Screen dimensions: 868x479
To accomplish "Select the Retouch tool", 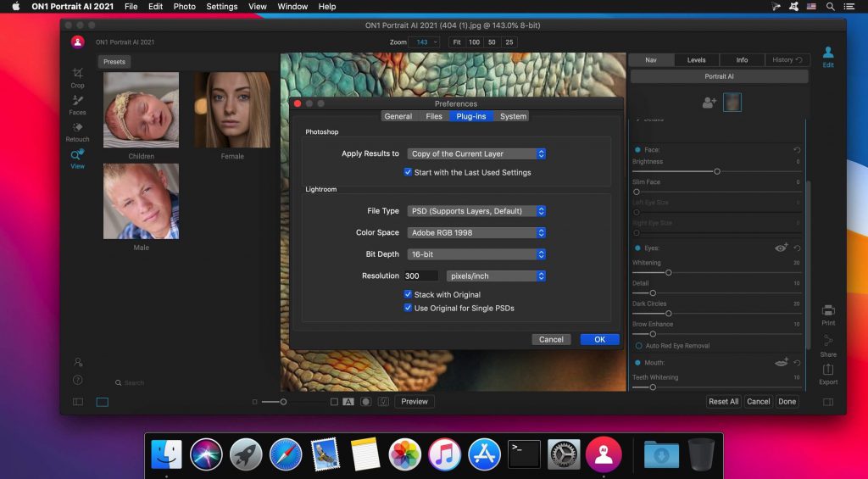I will coord(77,131).
